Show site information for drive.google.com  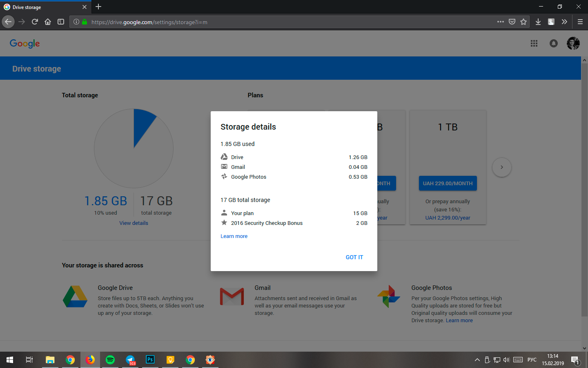[x=76, y=22]
